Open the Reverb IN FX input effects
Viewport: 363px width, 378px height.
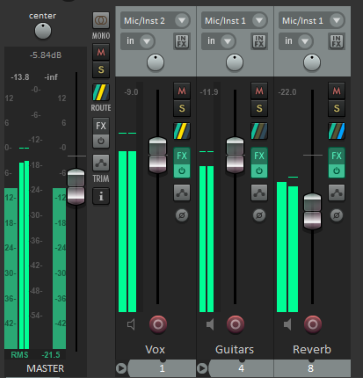[336, 41]
